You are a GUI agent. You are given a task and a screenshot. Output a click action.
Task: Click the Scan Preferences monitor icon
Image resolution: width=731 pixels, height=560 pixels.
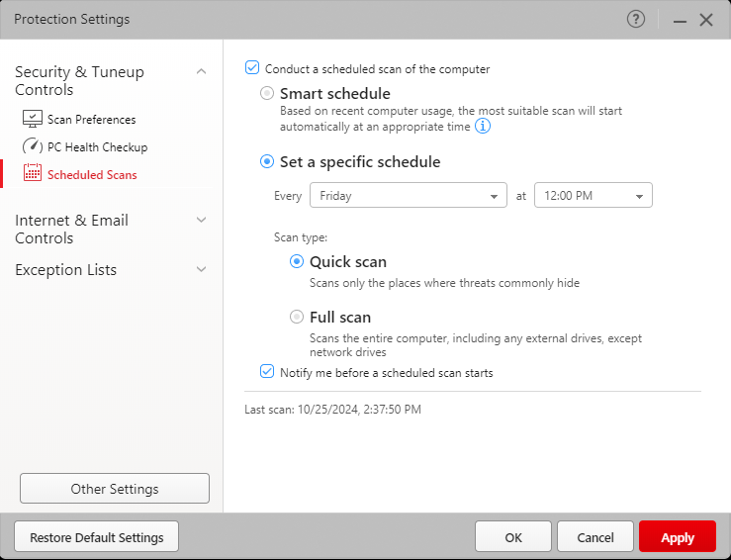pos(32,120)
